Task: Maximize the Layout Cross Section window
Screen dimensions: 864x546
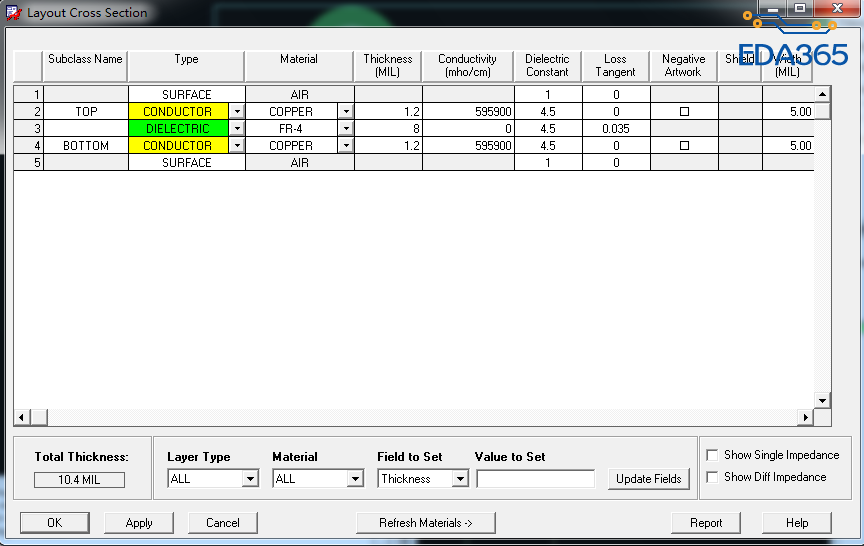Action: (800, 8)
